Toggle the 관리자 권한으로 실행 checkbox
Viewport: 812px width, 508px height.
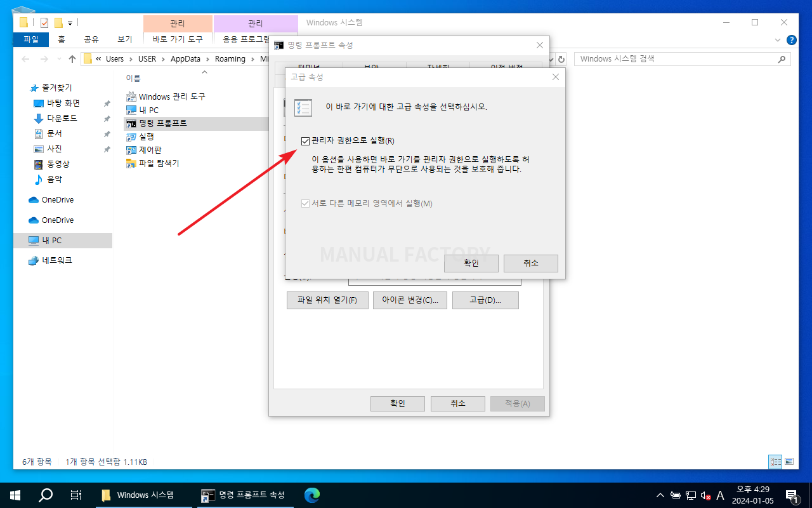[306, 140]
